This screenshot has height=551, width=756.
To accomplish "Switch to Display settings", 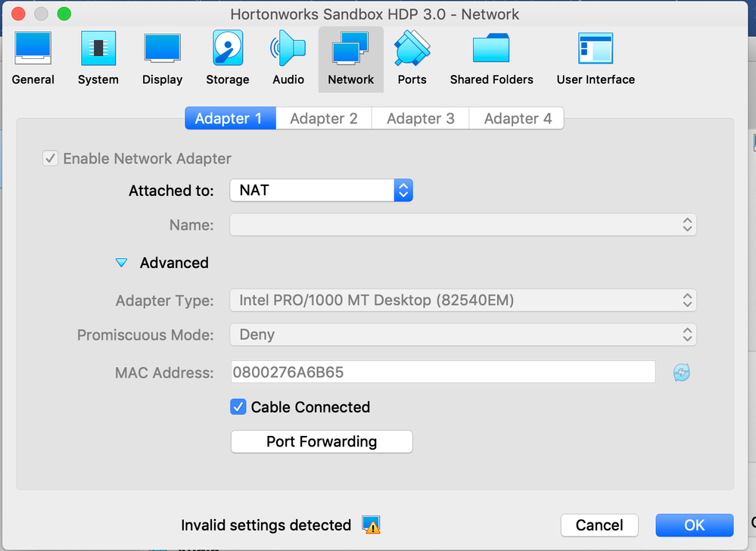I will [162, 58].
